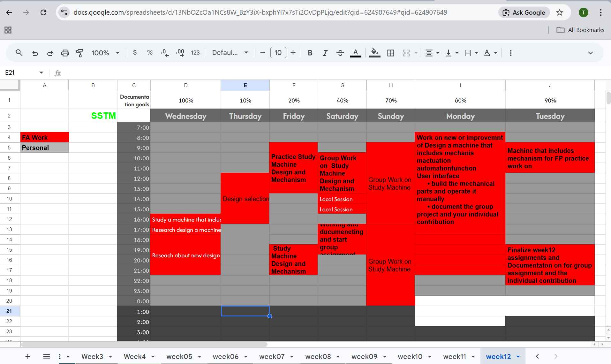The image size is (611, 364).
Task: Click the Design selection cell on Thursday
Action: pos(245,199)
